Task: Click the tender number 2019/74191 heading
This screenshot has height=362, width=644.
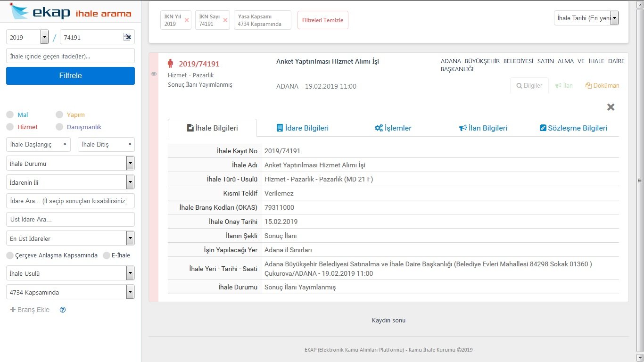Action: 199,64
